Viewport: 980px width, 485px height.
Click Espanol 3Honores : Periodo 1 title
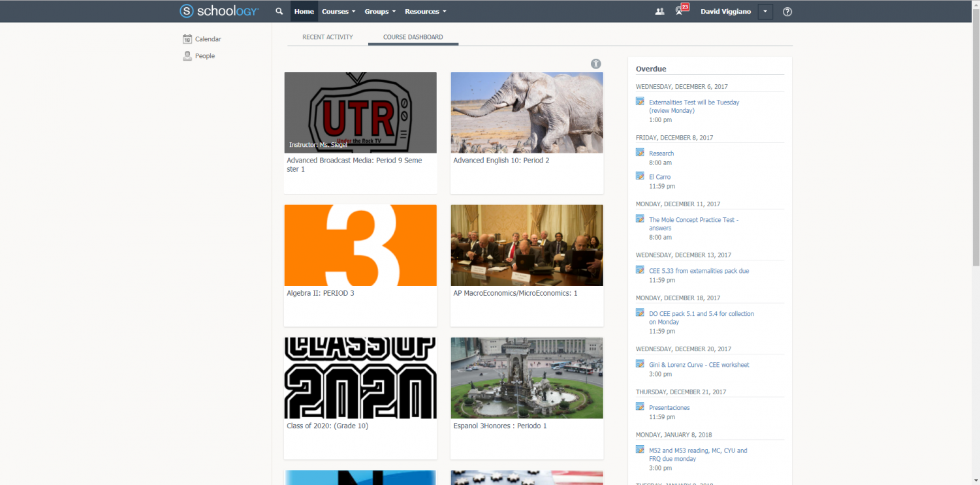[x=500, y=426]
